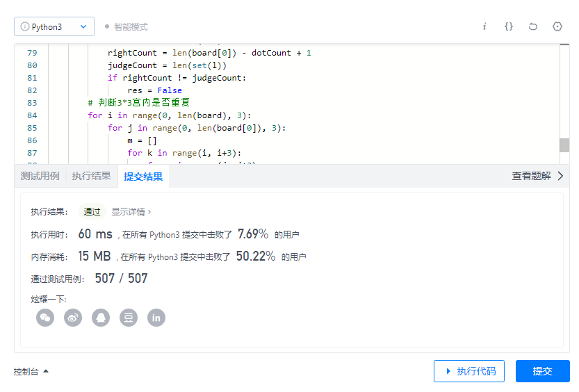The height and width of the screenshot is (392, 579).
Task: Open the Python3 language dropdown
Action: point(54,26)
